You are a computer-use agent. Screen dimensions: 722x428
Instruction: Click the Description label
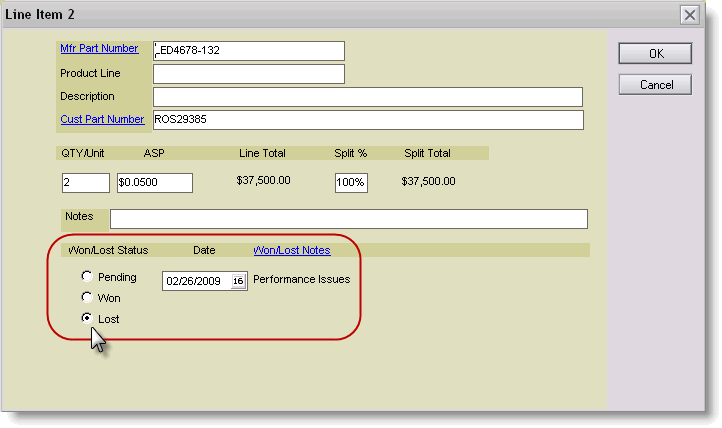(87, 96)
